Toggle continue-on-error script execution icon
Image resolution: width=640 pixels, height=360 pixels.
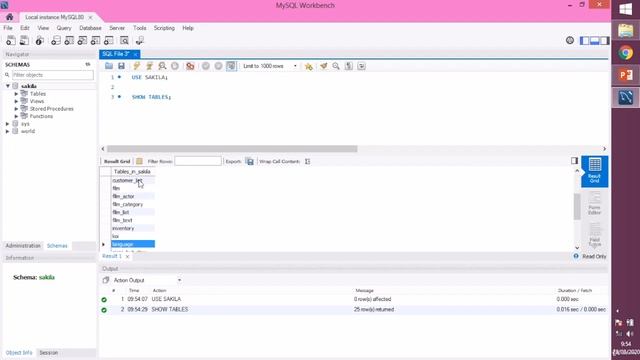(x=190, y=66)
